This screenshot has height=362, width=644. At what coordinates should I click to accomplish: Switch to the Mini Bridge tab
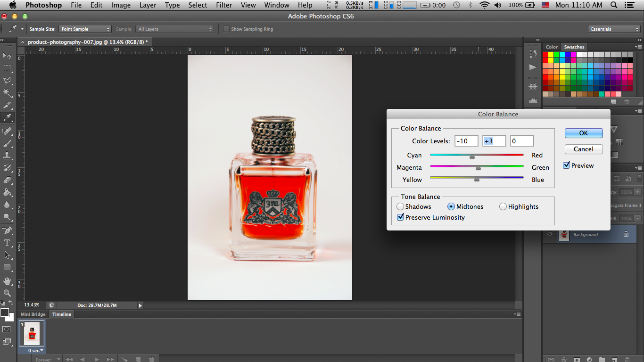pyautogui.click(x=33, y=314)
